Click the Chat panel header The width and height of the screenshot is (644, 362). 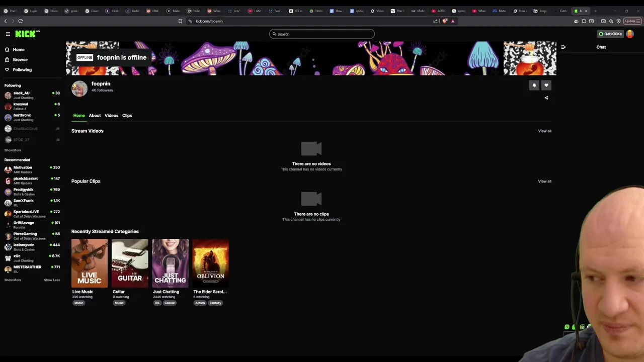(601, 47)
